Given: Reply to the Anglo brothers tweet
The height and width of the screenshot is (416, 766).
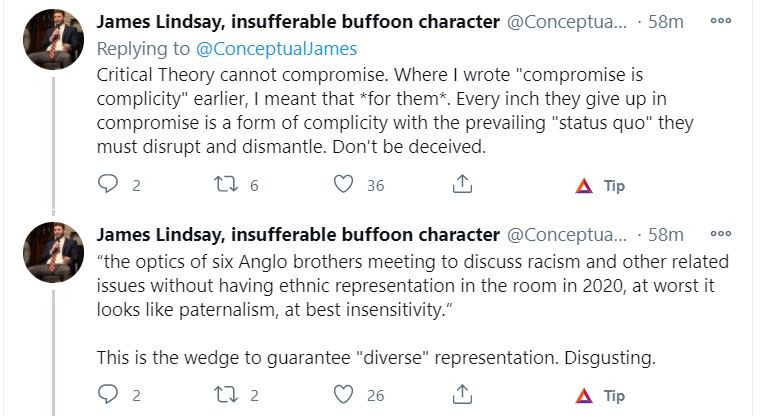Looking at the screenshot, I should click(108, 395).
